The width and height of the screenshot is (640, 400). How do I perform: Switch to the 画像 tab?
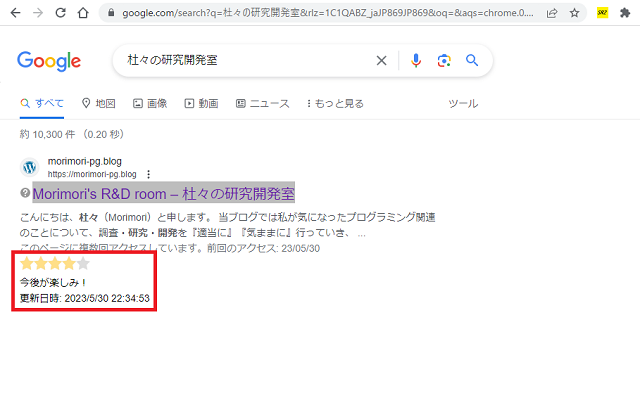[x=150, y=104]
